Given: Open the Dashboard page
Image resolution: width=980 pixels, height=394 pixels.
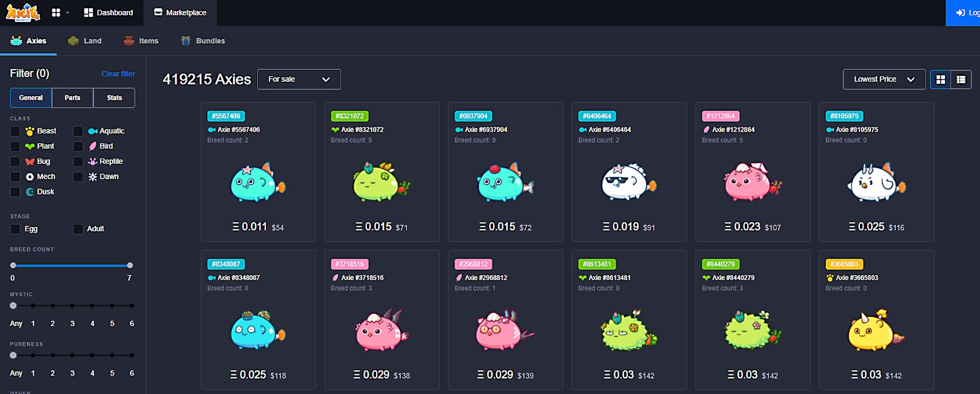Looking at the screenshot, I should click(x=108, y=12).
